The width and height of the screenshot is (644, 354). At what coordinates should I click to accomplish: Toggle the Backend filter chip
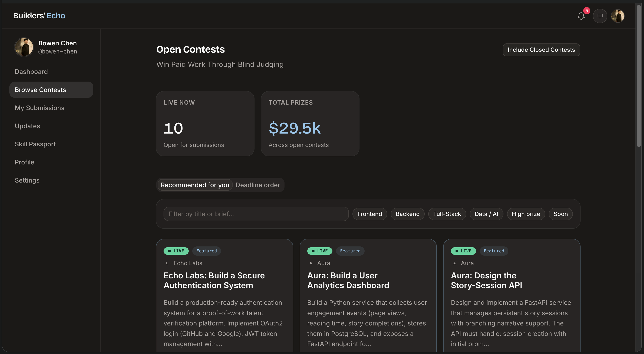pos(408,214)
